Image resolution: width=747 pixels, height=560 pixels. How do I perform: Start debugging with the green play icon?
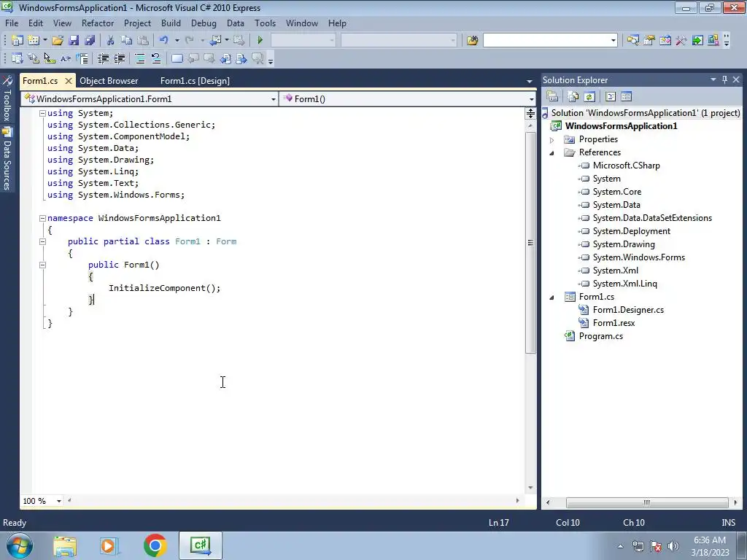260,41
